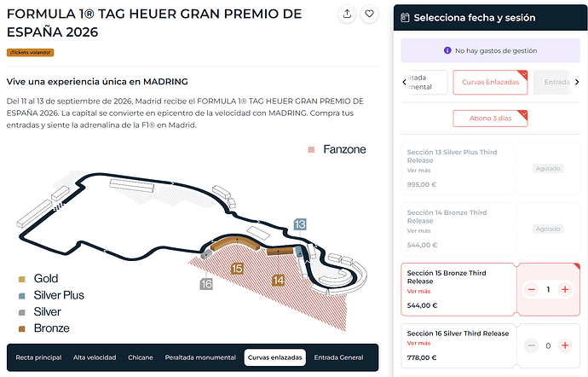Select section 13 marker on circuit map
588x377 pixels.
coord(300,224)
